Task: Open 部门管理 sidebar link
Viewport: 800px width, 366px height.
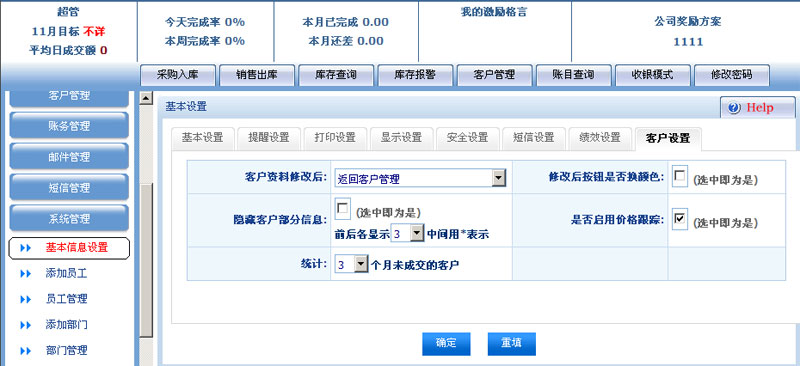Action: [x=66, y=351]
